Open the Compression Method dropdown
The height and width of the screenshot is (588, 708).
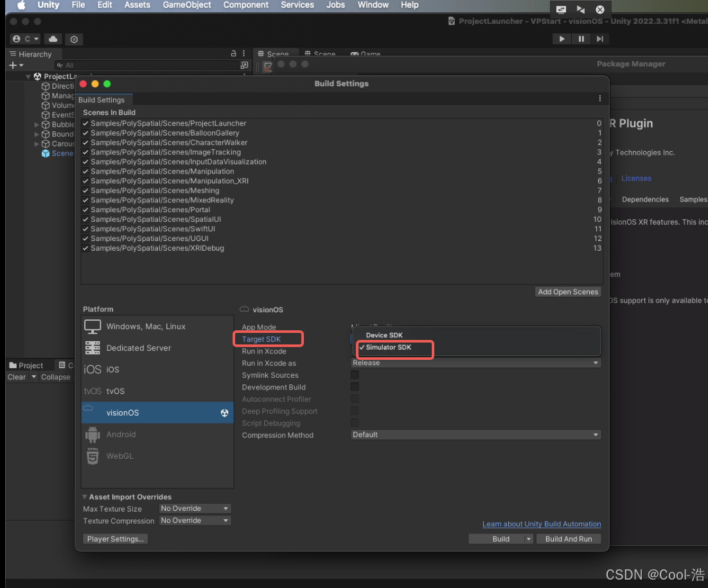tap(476, 434)
